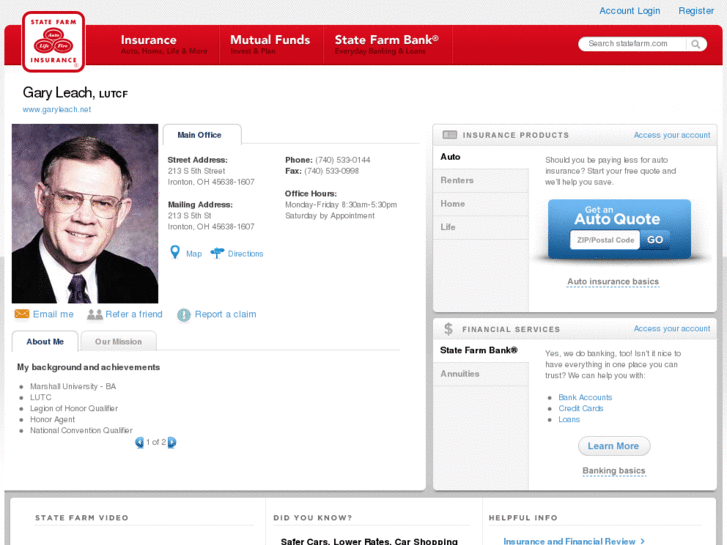Open the Insurance navigation menu
The width and height of the screenshot is (727, 545).
tap(164, 45)
